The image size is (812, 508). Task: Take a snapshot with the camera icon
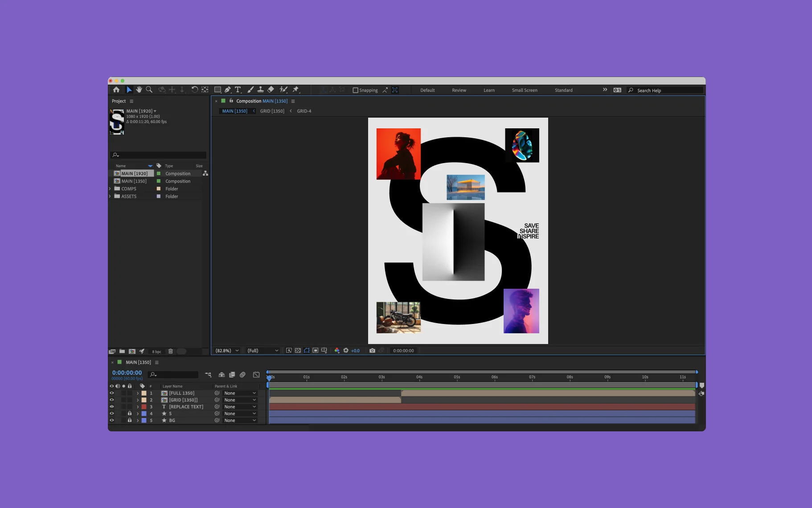click(x=372, y=351)
